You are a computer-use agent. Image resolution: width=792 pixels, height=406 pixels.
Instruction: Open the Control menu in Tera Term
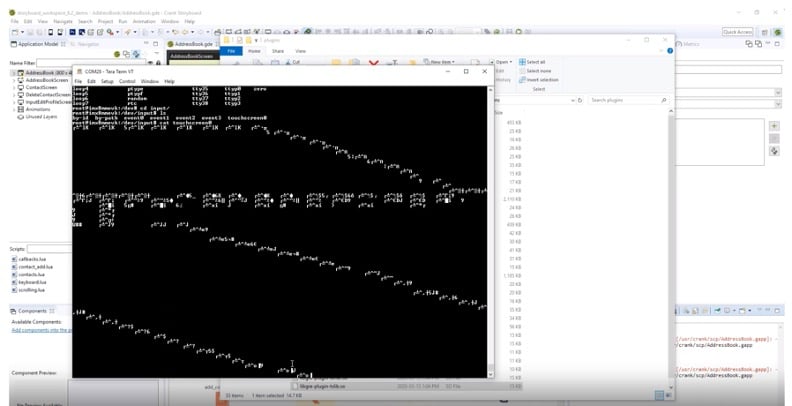click(x=127, y=81)
